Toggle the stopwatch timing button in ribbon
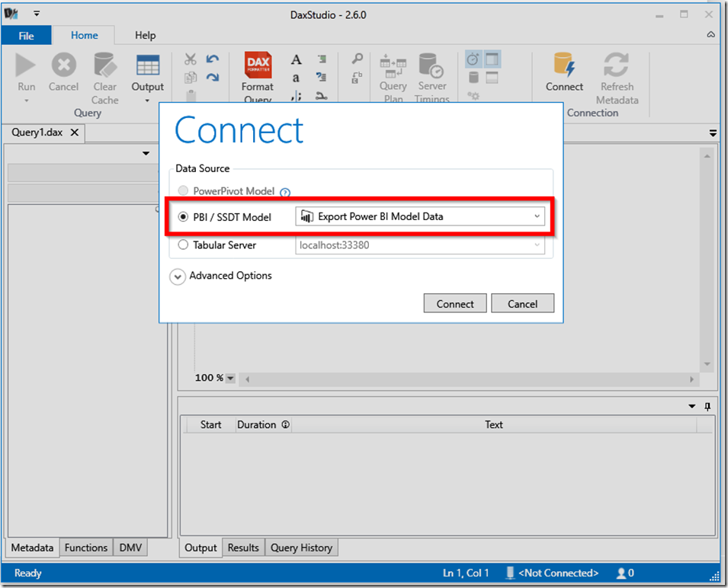Screen dimensions: 728x588 click(x=473, y=59)
